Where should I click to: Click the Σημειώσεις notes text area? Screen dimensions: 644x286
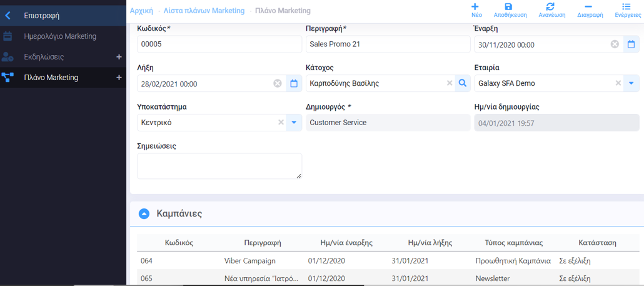click(219, 166)
